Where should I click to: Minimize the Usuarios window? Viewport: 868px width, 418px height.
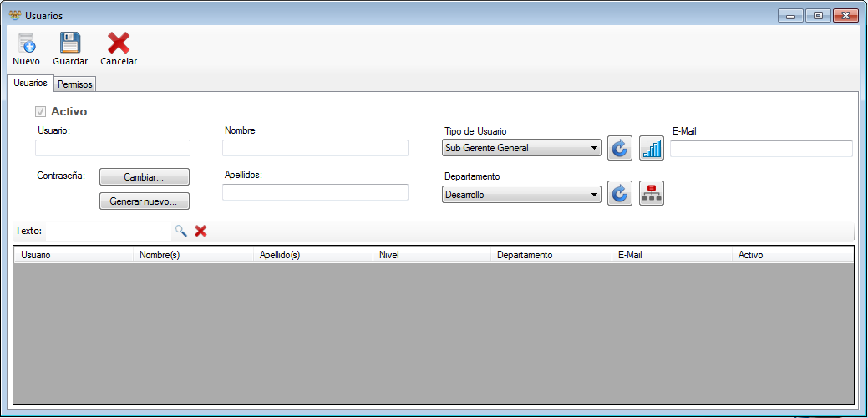(x=790, y=16)
